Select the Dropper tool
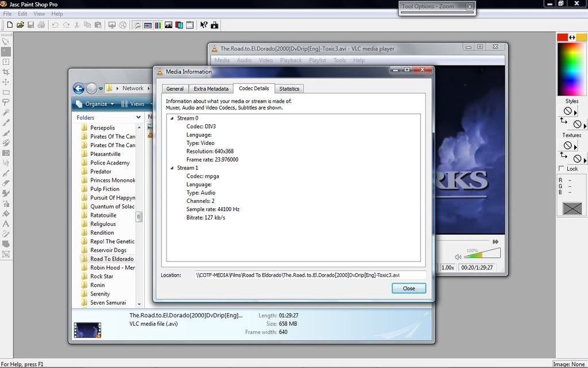This screenshot has width=588, height=368. point(6,122)
